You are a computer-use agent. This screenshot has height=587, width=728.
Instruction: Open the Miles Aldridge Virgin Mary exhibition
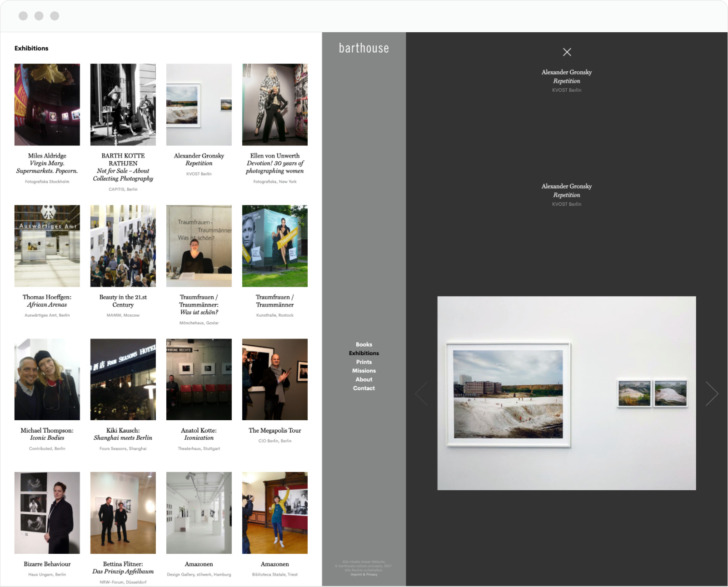pos(47,104)
